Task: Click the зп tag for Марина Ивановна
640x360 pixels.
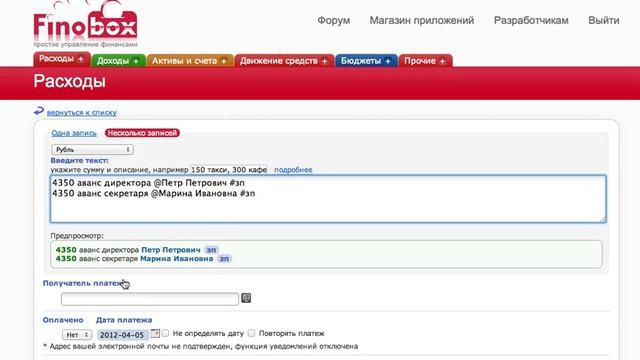Action: (x=224, y=259)
